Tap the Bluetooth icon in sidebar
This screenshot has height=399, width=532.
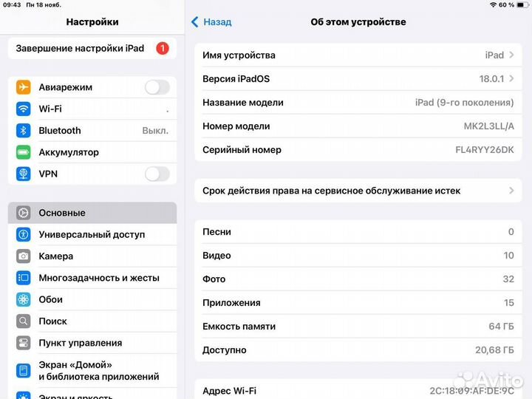24,131
